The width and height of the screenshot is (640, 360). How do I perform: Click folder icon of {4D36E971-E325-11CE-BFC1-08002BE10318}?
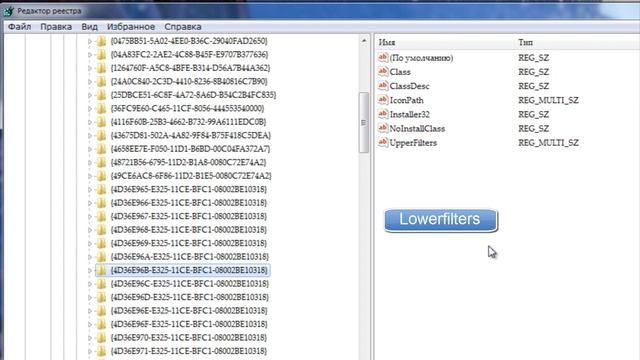point(101,351)
